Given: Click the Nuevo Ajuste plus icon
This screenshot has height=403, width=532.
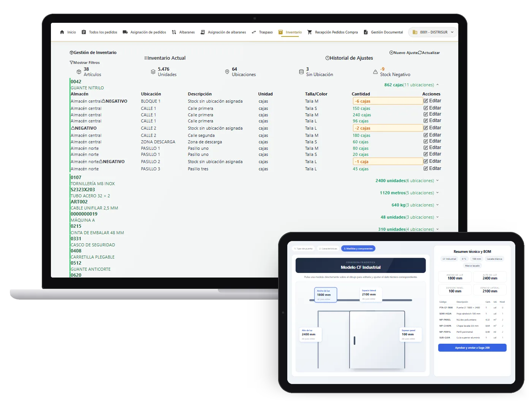Looking at the screenshot, I should point(391,53).
